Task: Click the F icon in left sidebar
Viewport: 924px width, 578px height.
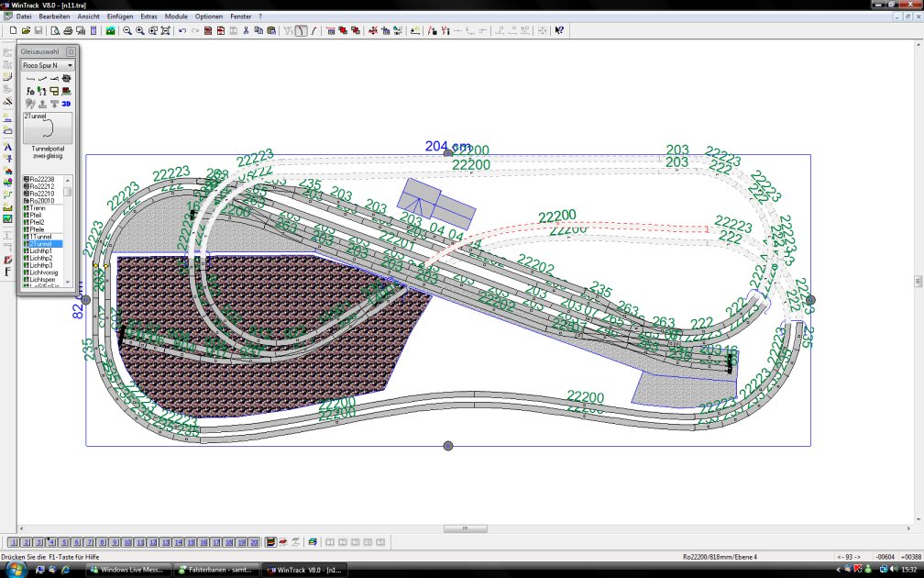Action: pos(7,272)
